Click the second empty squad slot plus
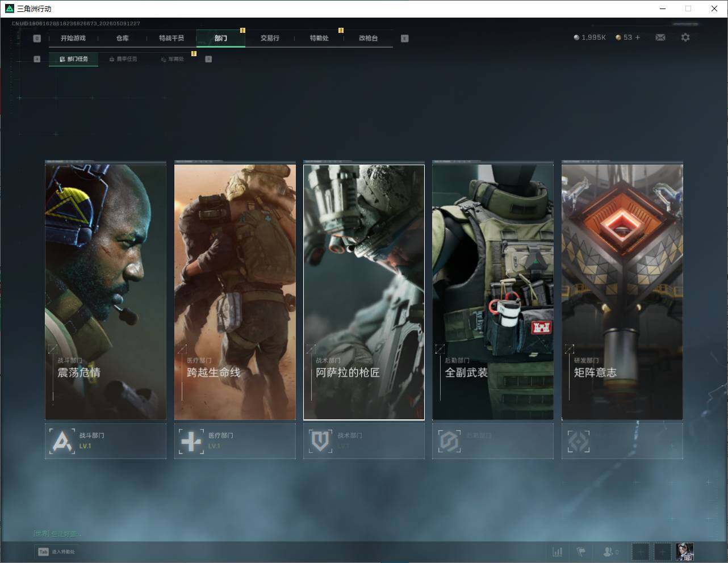This screenshot has height=563, width=728. click(662, 552)
